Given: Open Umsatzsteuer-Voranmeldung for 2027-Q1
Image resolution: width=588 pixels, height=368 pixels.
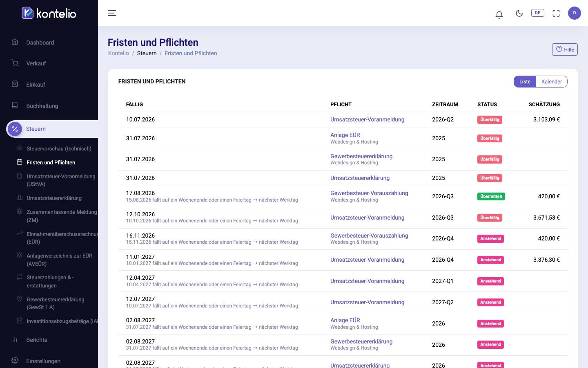Looking at the screenshot, I should [367, 281].
